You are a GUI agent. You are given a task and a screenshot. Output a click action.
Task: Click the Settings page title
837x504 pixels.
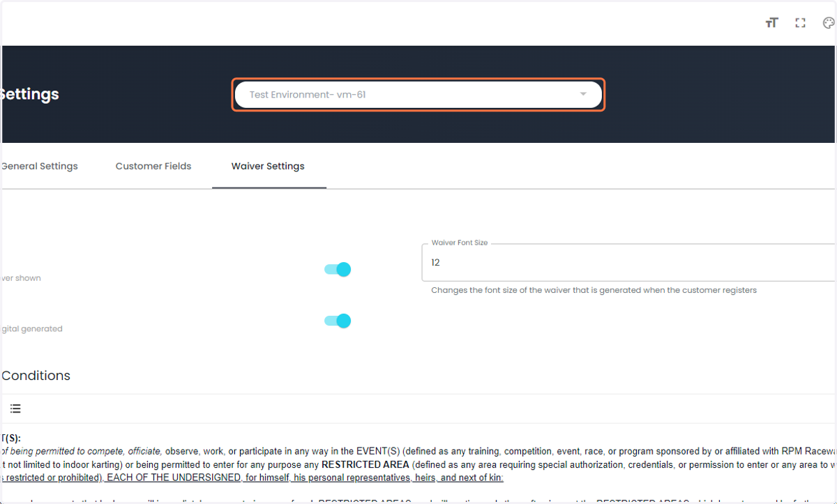(29, 94)
